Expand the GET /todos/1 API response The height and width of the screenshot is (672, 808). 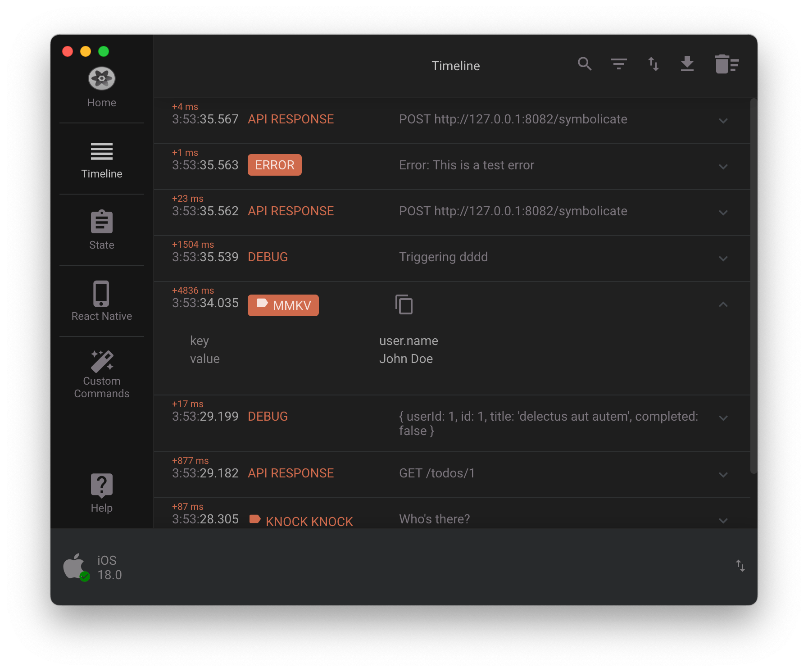[x=723, y=474]
